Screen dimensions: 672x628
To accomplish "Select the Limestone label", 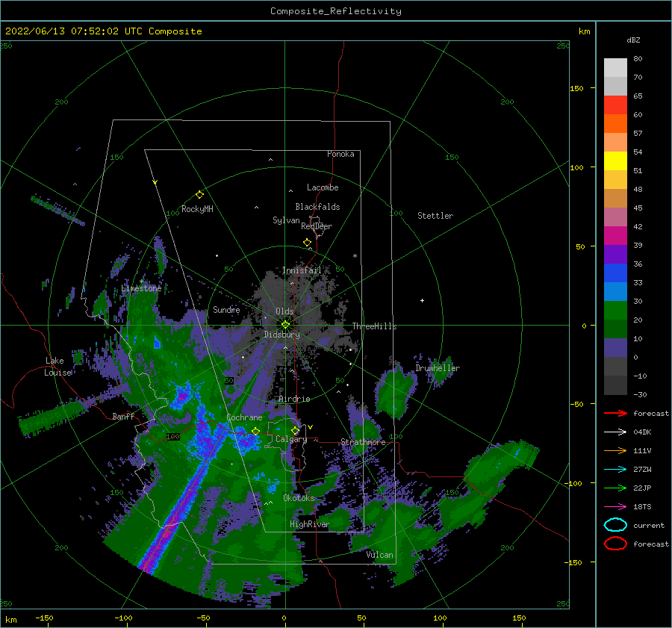I will 141,288.
